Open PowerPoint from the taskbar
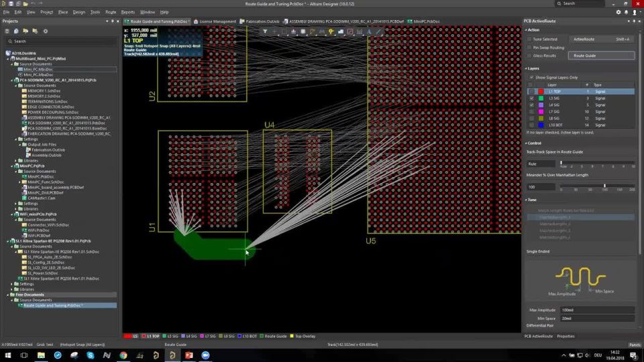Image resolution: width=644 pixels, height=362 pixels. pos(189,355)
